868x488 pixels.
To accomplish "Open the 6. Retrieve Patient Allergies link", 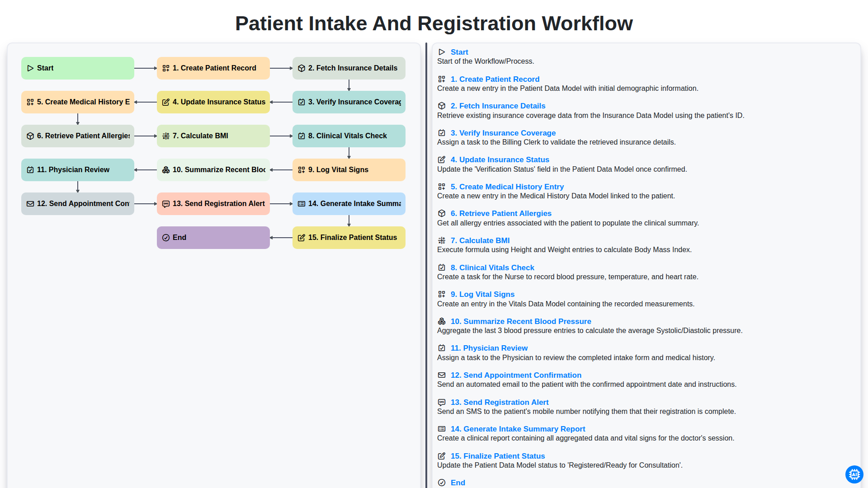I will click(501, 213).
